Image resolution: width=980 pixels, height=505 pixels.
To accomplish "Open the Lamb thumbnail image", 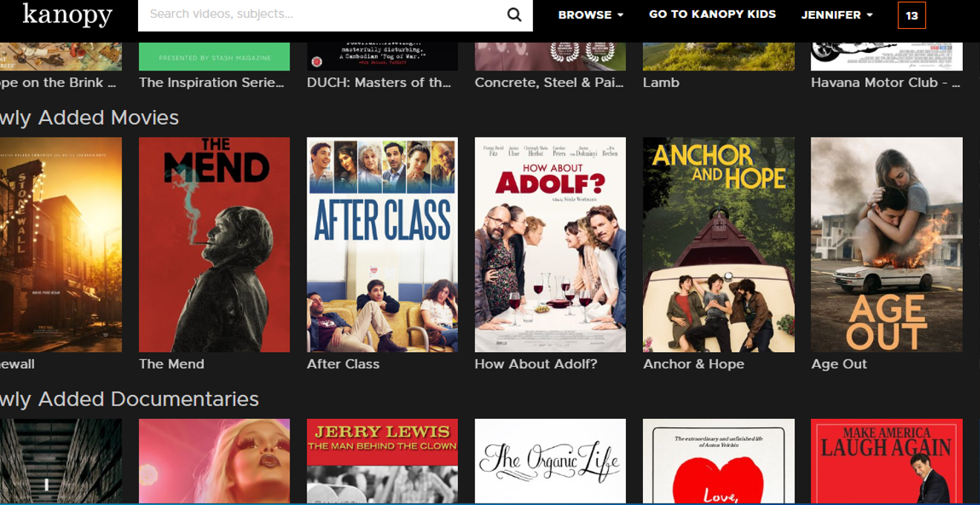I will pos(719,56).
